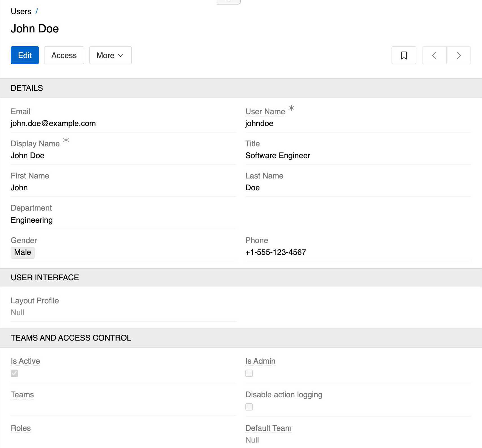Click the Software Engineer title value

[278, 156]
